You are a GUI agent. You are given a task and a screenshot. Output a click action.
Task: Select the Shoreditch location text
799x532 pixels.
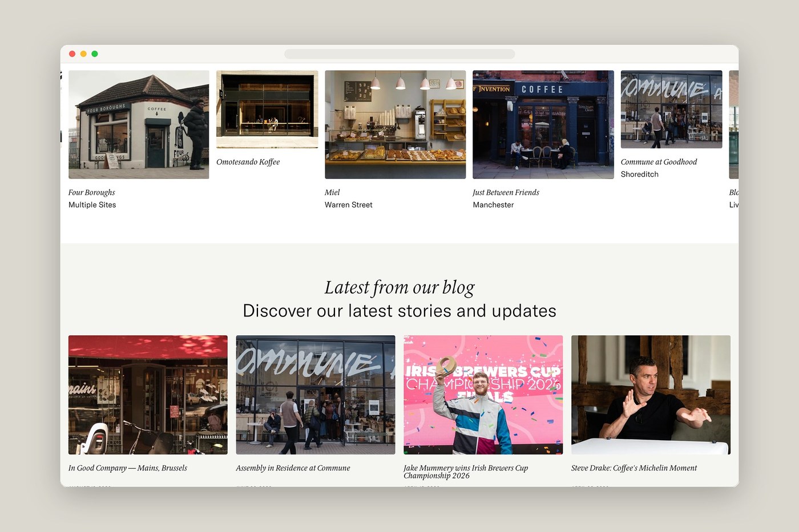[639, 174]
